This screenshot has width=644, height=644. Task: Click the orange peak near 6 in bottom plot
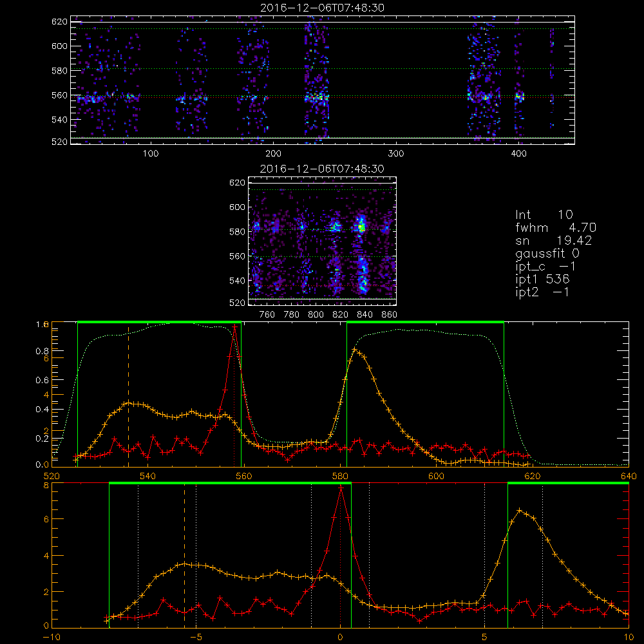(x=520, y=510)
